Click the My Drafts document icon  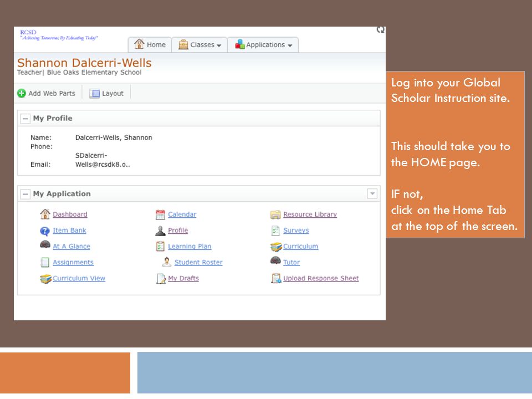(161, 279)
